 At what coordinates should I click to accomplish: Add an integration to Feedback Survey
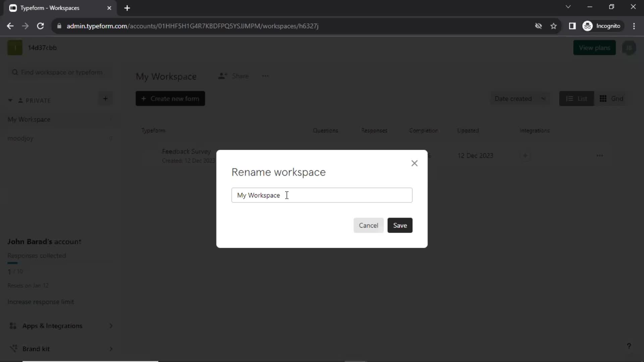coord(525,156)
